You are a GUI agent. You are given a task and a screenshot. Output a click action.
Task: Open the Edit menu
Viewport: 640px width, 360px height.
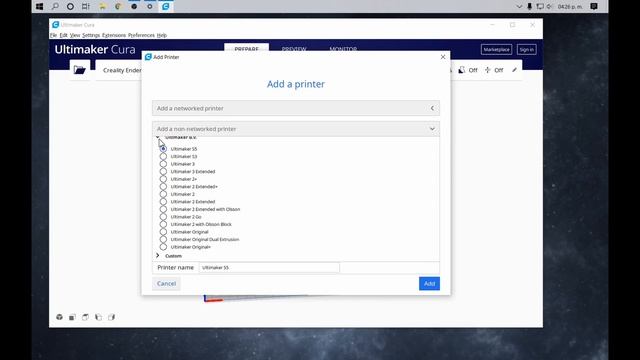pyautogui.click(x=63, y=36)
